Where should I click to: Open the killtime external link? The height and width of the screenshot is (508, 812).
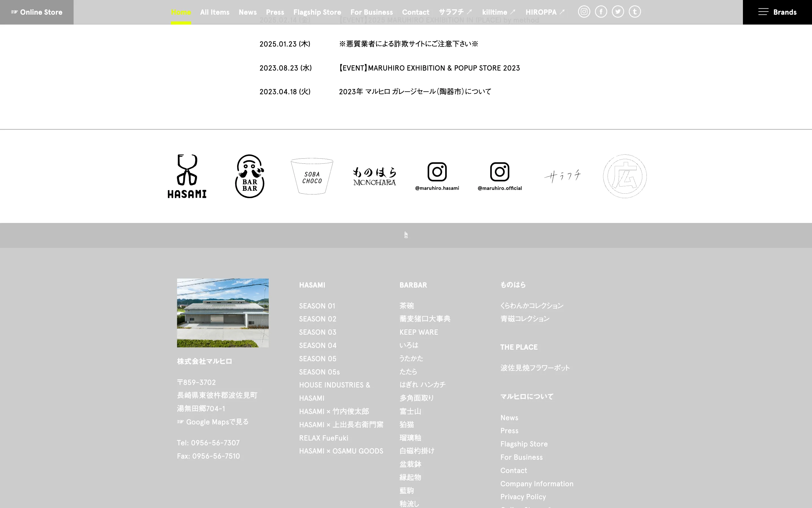click(498, 12)
